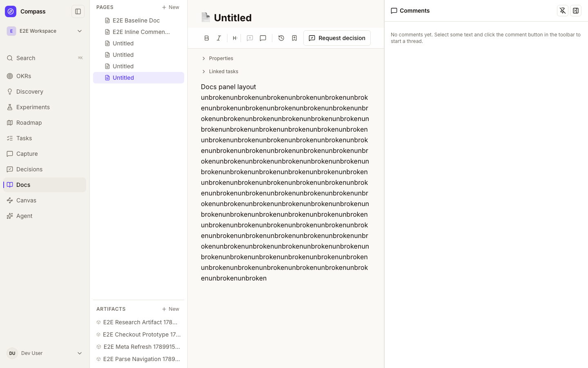The image size is (588, 368).
Task: Expand the Properties section
Action: (217, 58)
